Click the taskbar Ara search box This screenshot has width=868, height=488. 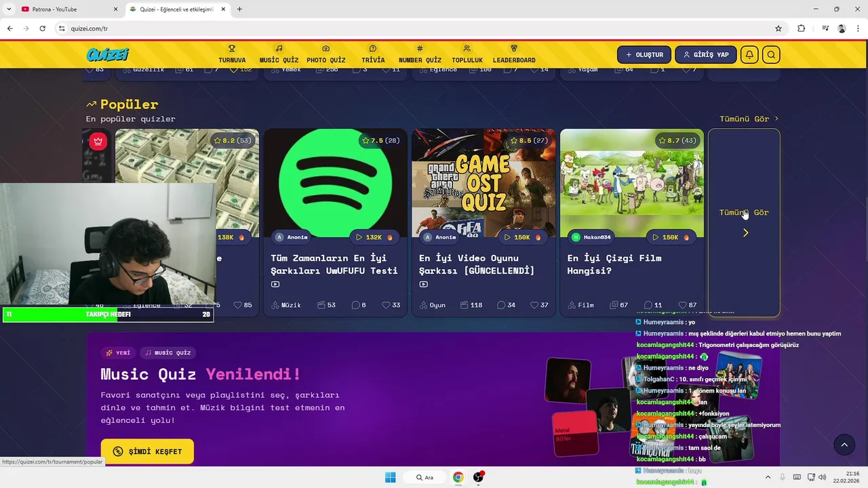click(425, 477)
